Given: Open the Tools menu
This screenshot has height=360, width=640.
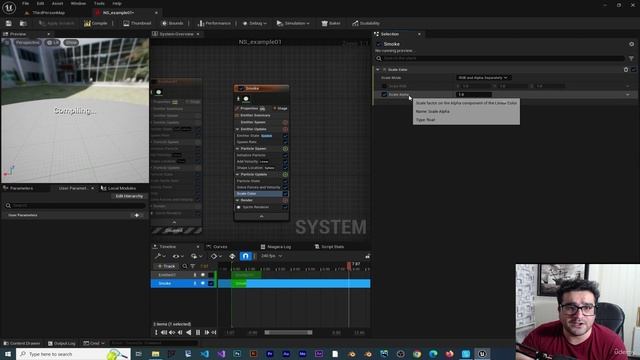Looking at the screenshot, I should tap(99, 3).
